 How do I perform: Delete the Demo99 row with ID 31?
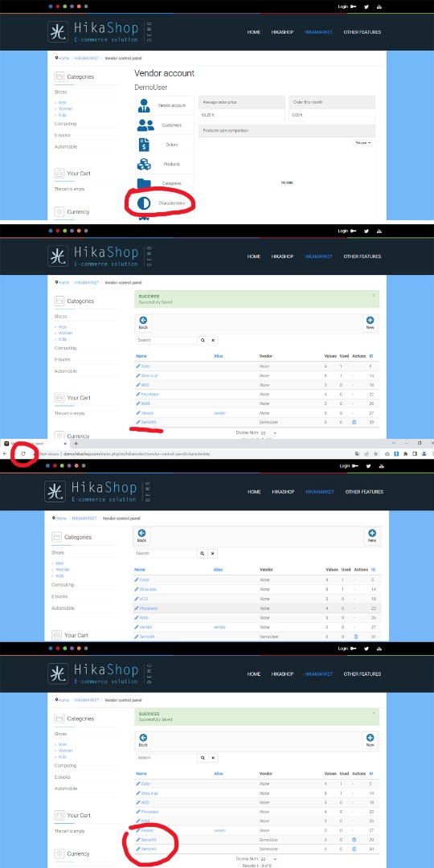(x=355, y=637)
